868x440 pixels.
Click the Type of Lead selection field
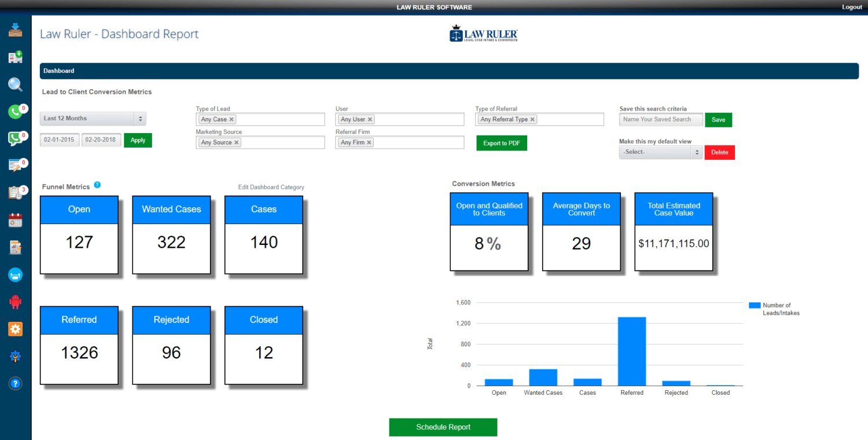[260, 119]
